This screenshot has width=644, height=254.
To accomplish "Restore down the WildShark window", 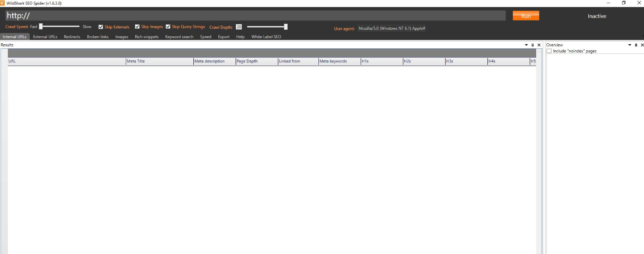I will click(624, 3).
